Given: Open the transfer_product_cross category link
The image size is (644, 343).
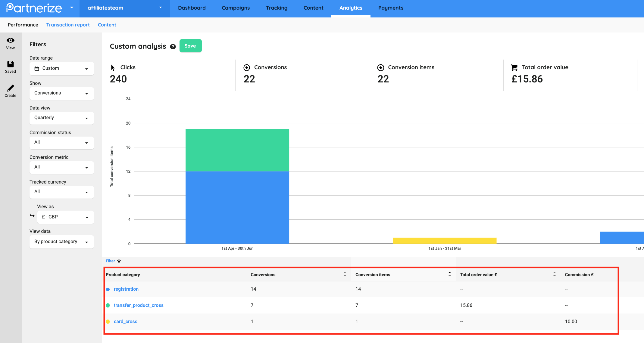Looking at the screenshot, I should coord(139,305).
